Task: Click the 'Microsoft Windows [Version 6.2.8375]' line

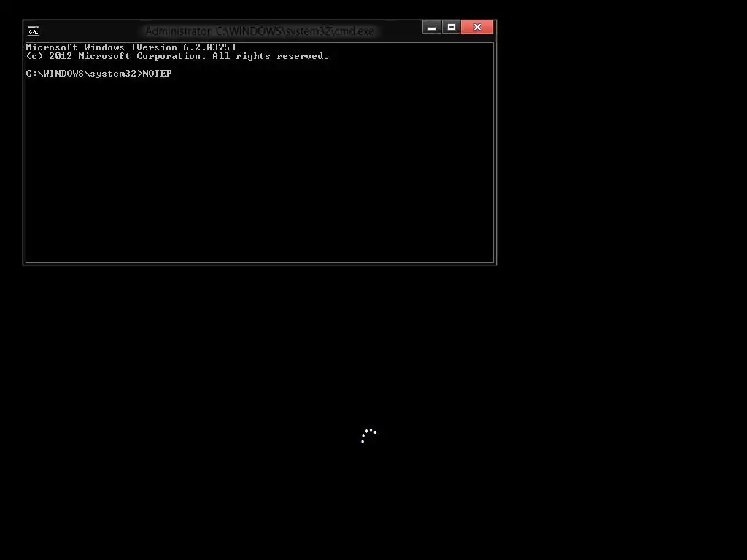Action: pos(131,47)
